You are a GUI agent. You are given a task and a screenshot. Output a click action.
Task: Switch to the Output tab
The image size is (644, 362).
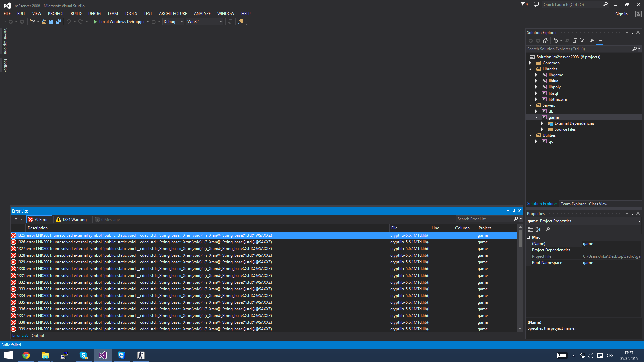tap(38, 336)
